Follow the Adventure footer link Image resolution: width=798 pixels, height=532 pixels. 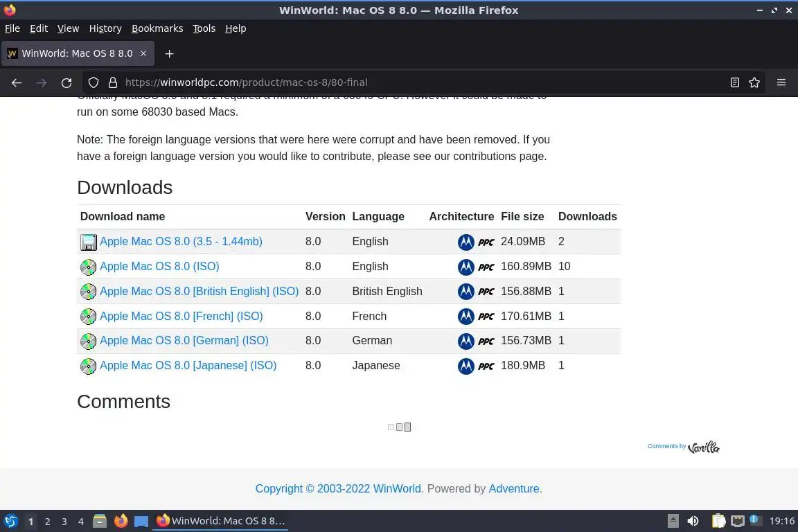513,489
